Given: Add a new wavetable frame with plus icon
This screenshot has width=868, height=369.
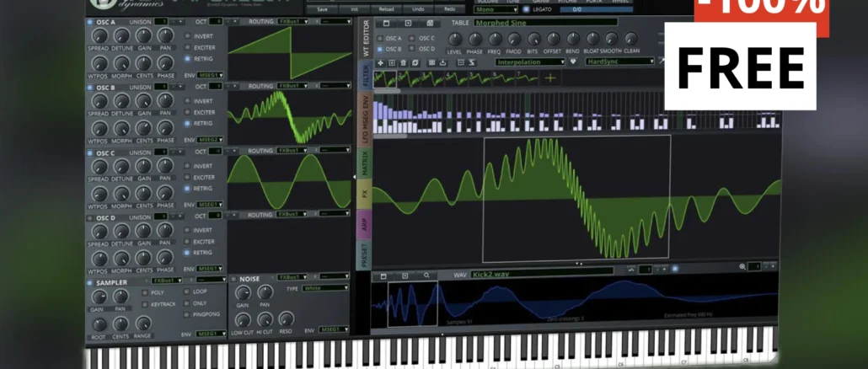Looking at the screenshot, I should click(x=549, y=78).
